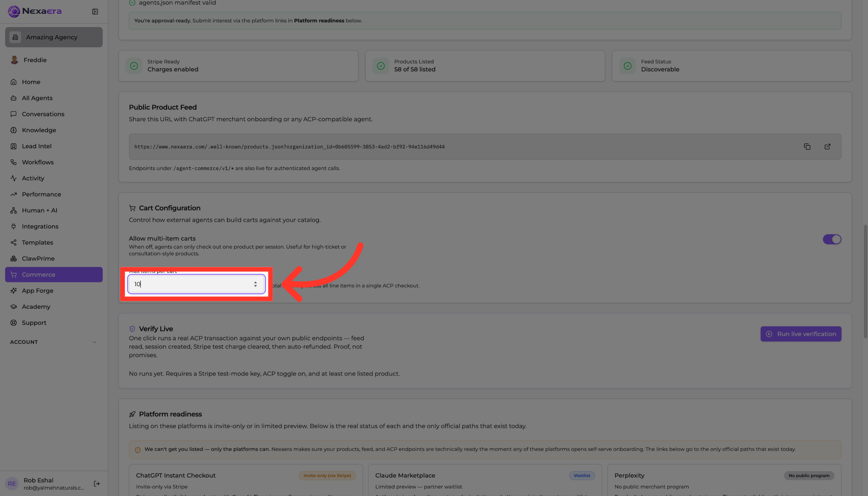
Task: Click Claude Marketplace card title
Action: (405, 475)
